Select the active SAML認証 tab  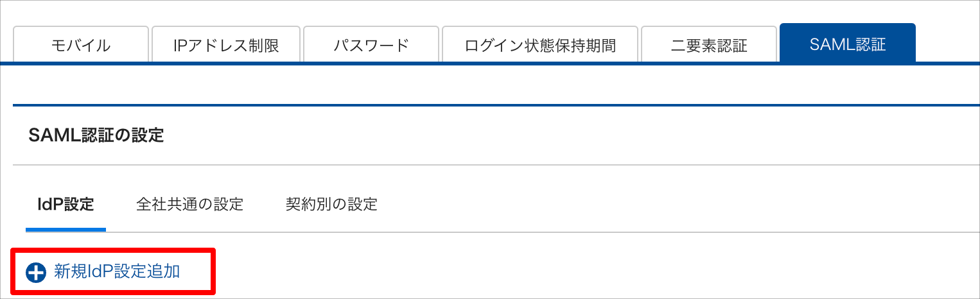point(848,44)
